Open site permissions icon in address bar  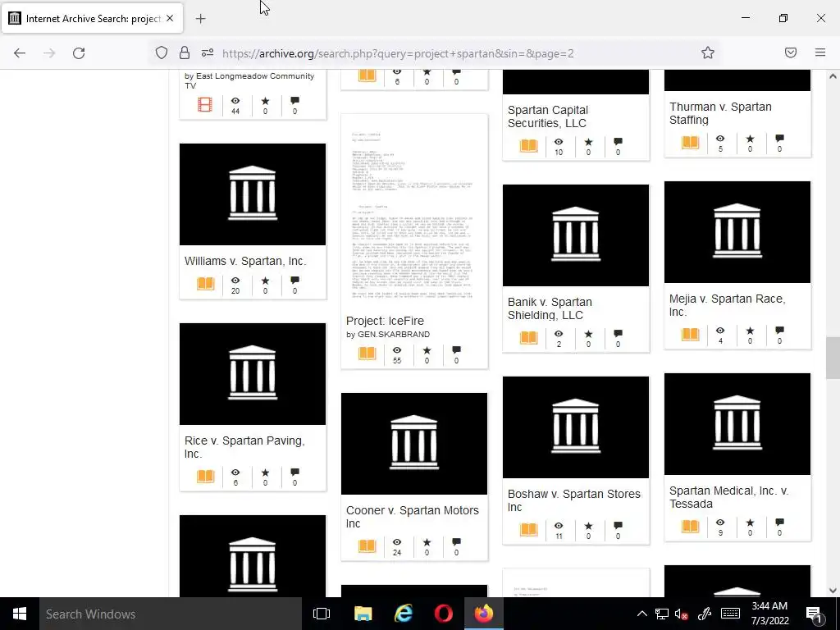point(208,52)
